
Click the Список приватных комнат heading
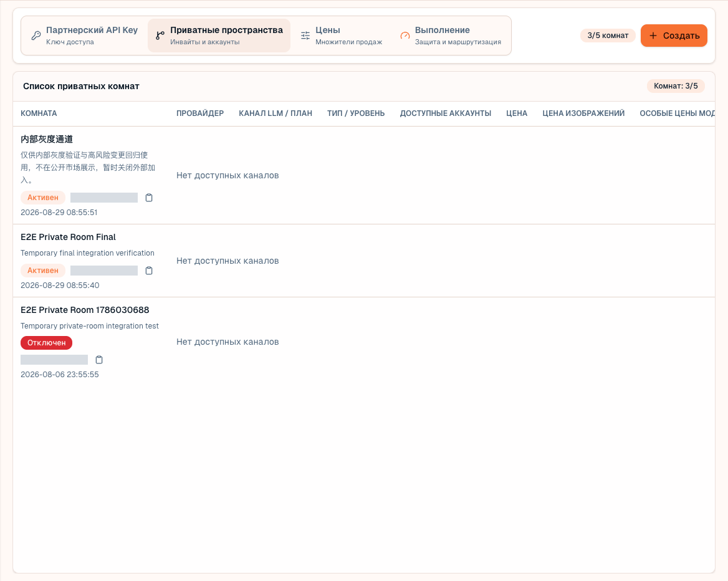(81, 87)
